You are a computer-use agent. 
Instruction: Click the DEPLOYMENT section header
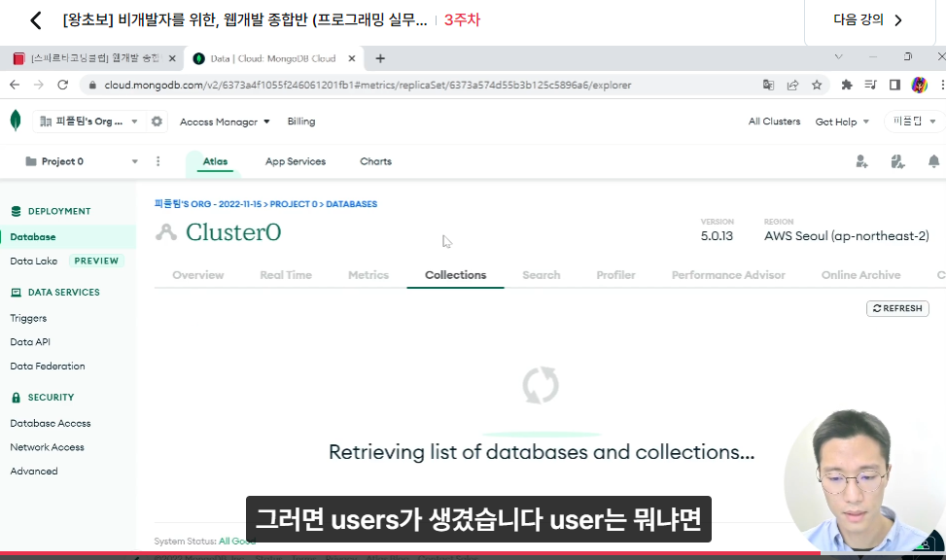[x=59, y=211]
